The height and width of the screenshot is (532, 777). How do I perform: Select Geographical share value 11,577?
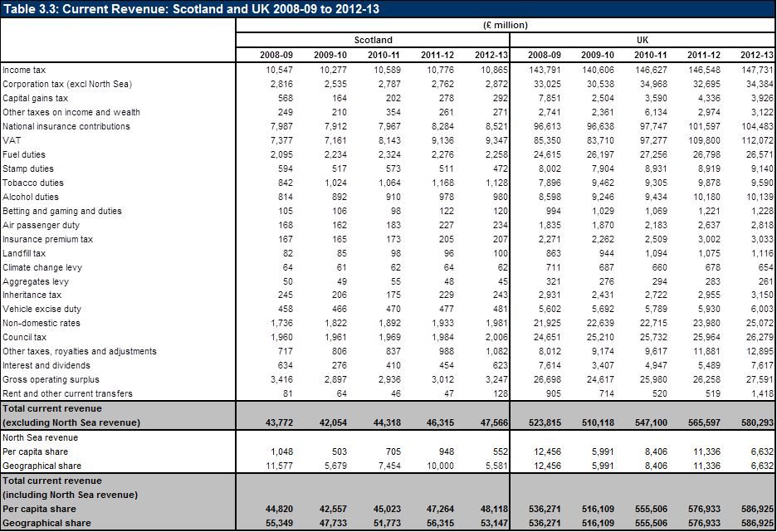pyautogui.click(x=279, y=466)
